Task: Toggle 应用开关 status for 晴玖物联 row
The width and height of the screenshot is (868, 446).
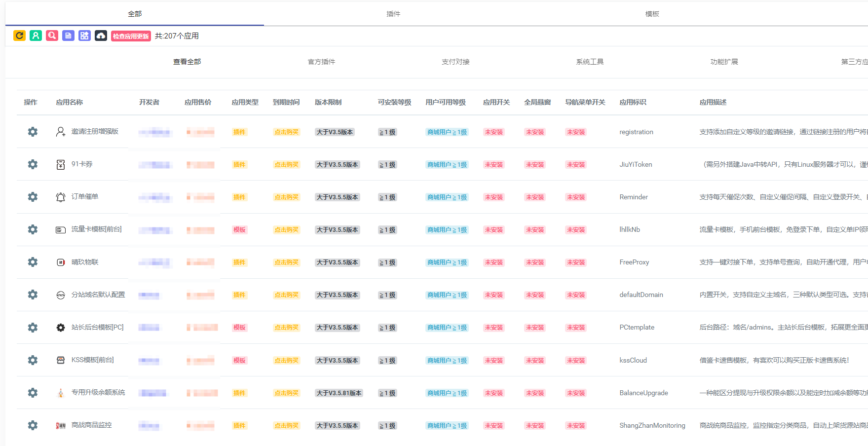Action: pos(493,262)
